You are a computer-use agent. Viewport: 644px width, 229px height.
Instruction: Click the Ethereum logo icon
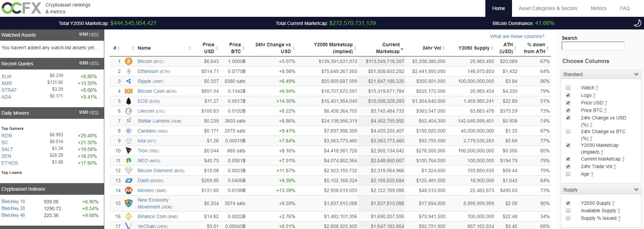129,71
